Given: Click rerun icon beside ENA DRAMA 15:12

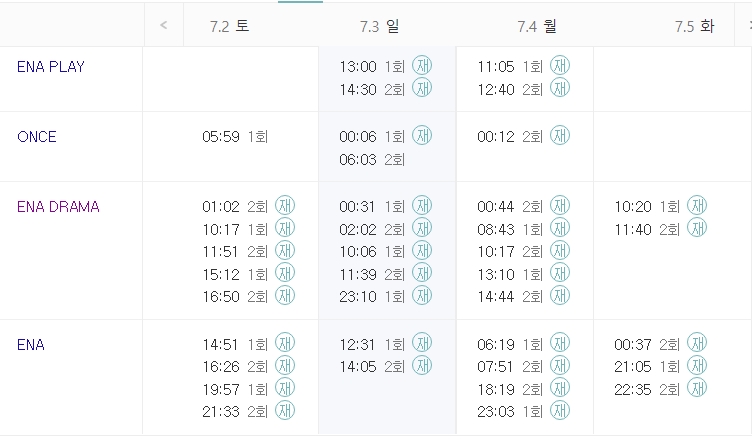Looking at the screenshot, I should [285, 273].
